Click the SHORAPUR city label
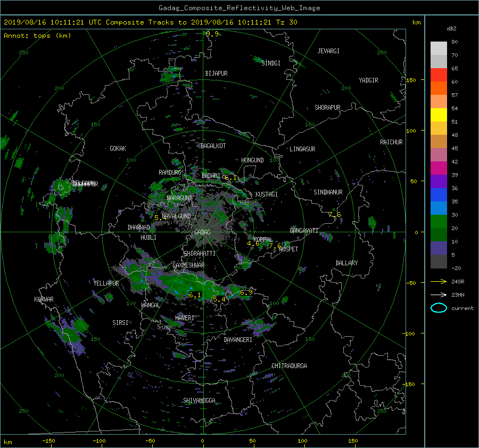Image resolution: width=479 pixels, height=448 pixels. [327, 107]
